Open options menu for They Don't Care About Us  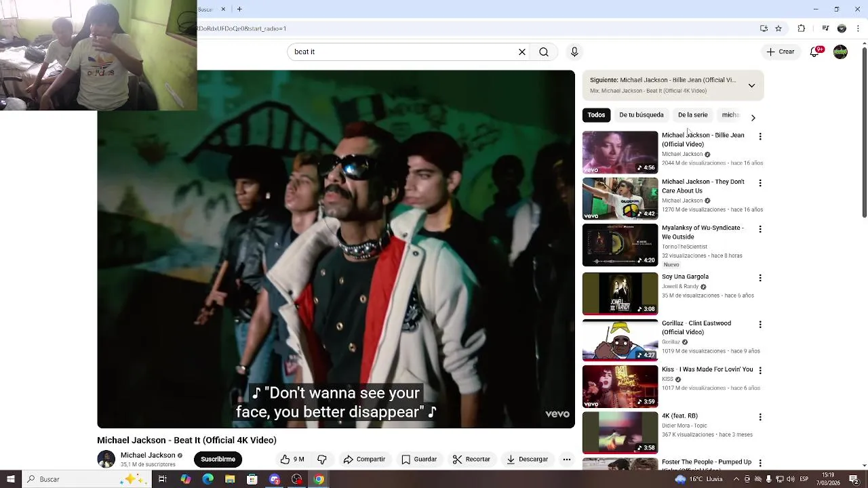coord(760,183)
